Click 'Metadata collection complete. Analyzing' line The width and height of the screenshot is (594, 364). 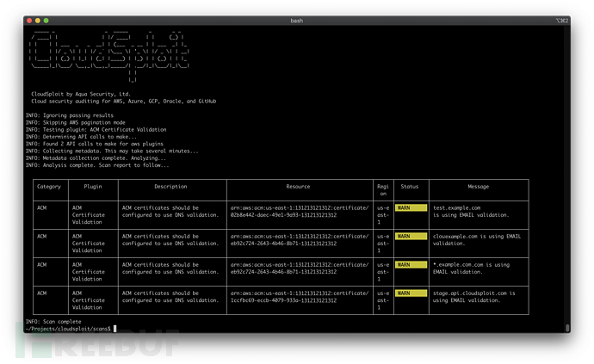click(x=96, y=158)
